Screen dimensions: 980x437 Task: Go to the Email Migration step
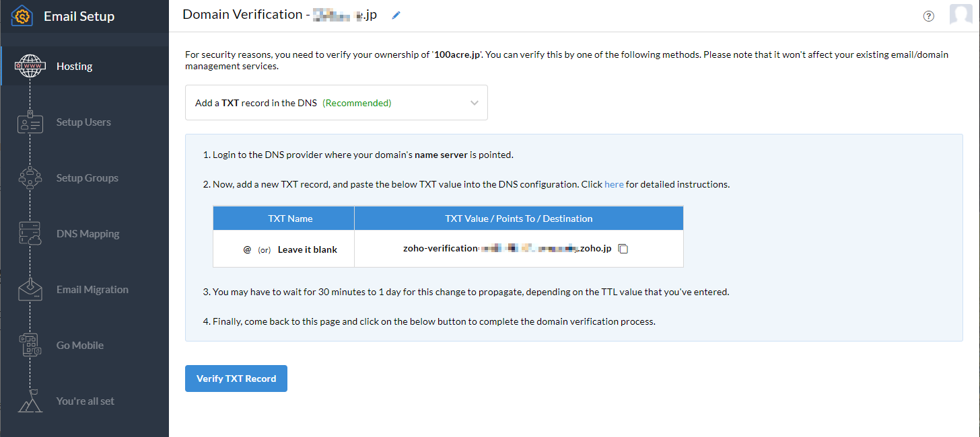click(x=85, y=289)
